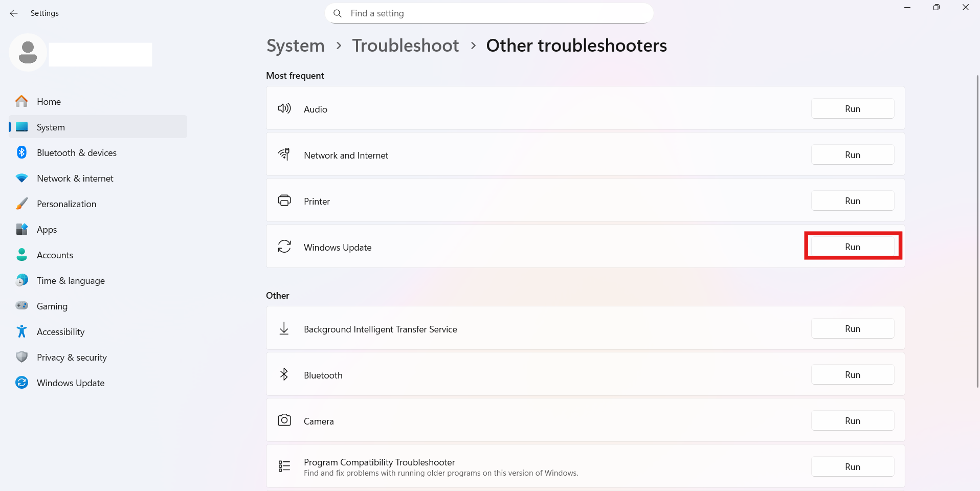Run the Windows Update troubleshooter

click(x=852, y=247)
